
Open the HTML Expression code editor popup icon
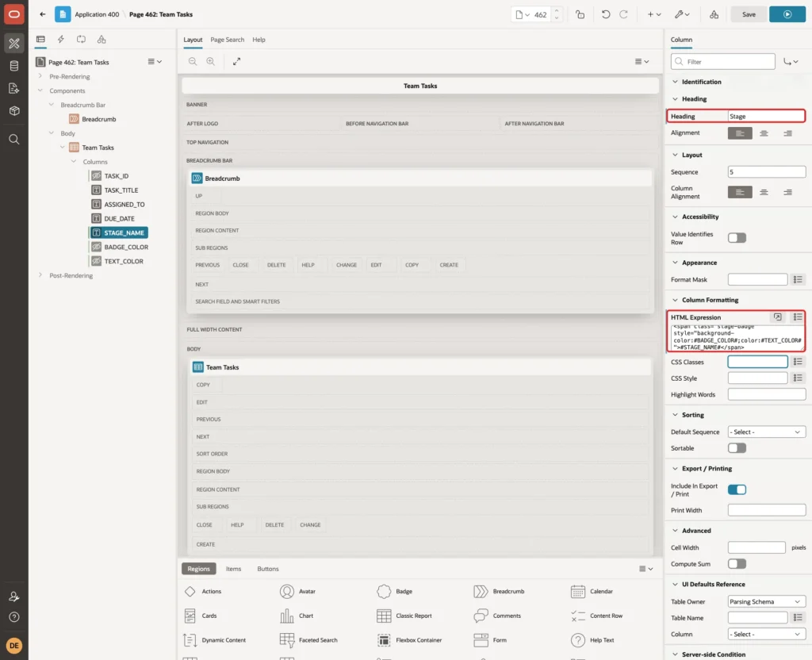(x=777, y=317)
